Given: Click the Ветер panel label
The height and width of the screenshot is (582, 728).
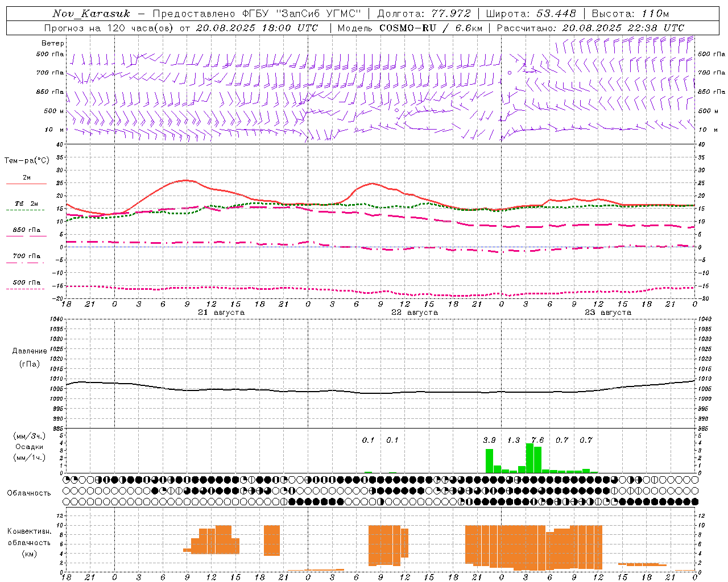Looking at the screenshot, I should pos(53,43).
